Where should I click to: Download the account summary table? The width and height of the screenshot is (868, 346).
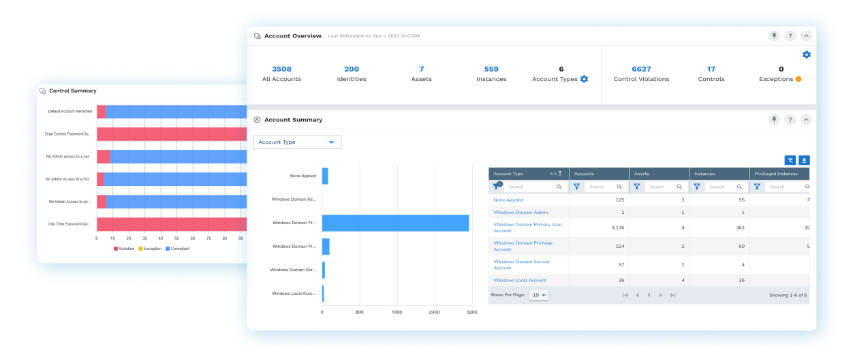tap(804, 160)
